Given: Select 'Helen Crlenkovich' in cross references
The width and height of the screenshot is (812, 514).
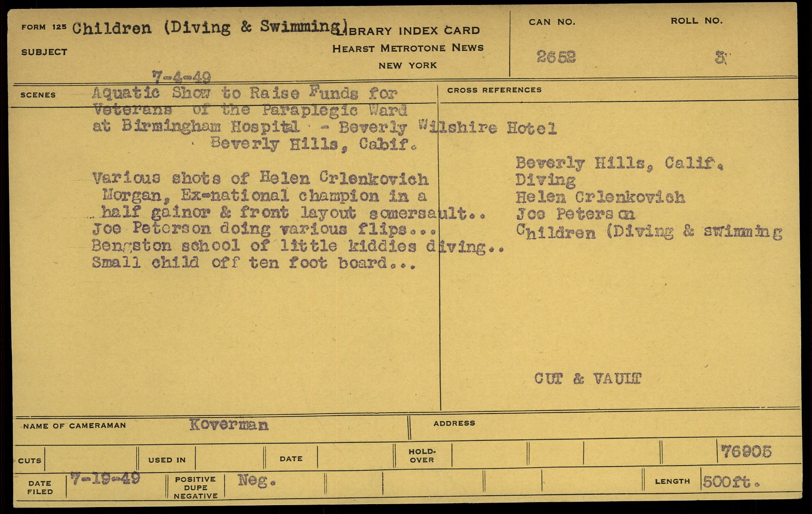Looking at the screenshot, I should point(600,198).
